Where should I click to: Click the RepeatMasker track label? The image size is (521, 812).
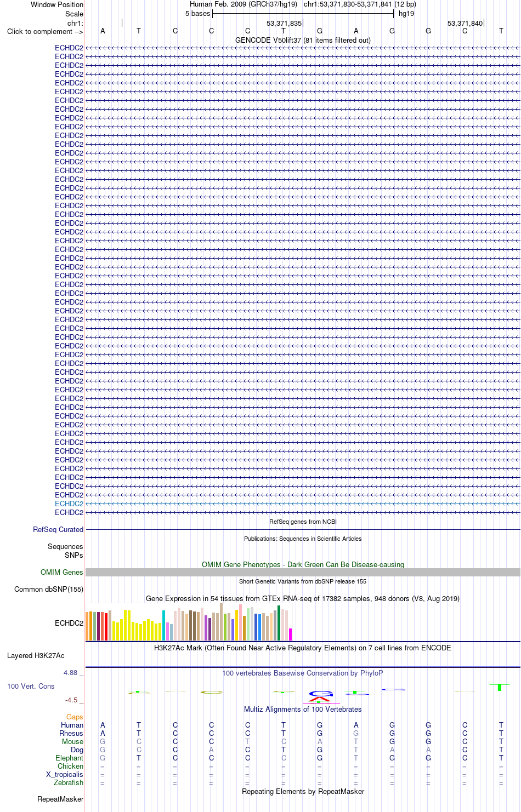[60, 799]
